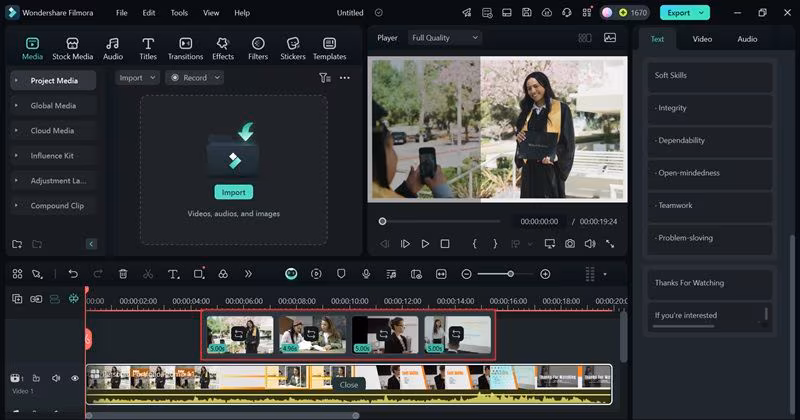Screen dimensions: 800x420
Task: Step to the next frame
Action: (405, 244)
